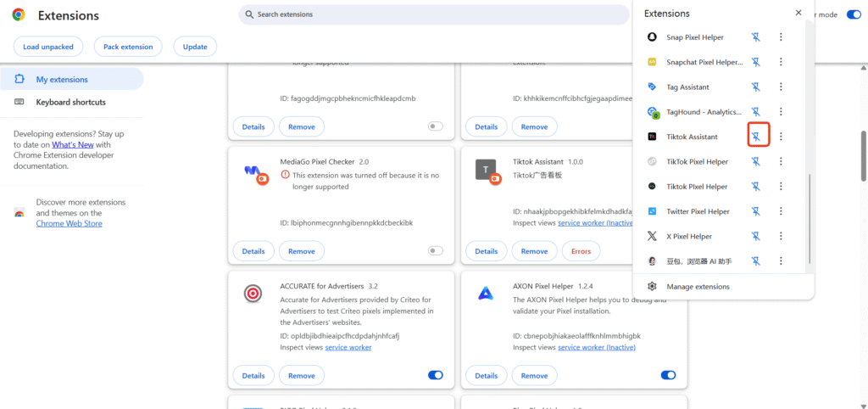The width and height of the screenshot is (868, 409).
Task: Pin the Tiktok PIxel Helper extension (black icon)
Action: pos(756,186)
